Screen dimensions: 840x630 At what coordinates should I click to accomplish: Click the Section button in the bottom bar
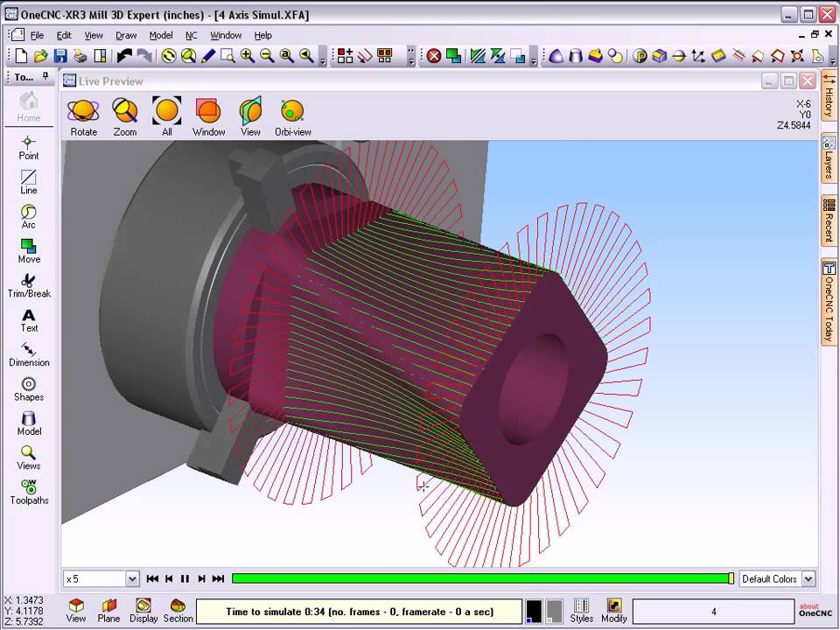click(x=178, y=612)
